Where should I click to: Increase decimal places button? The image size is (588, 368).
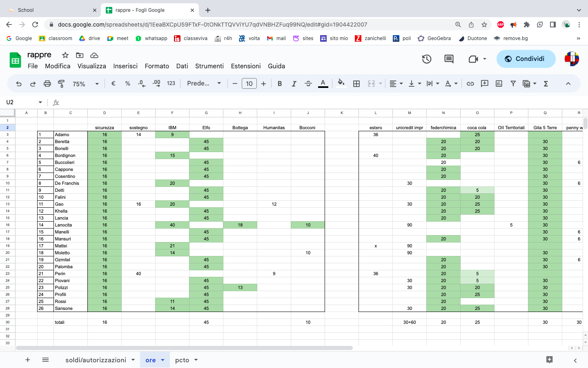(x=156, y=83)
